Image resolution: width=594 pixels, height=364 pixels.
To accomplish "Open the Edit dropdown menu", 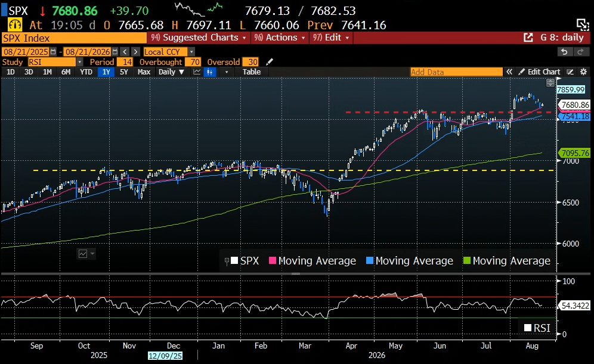I will tap(330, 38).
